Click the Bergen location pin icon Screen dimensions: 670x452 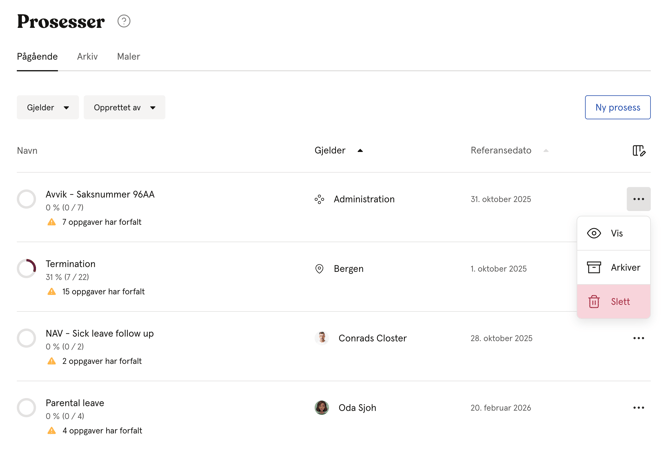pyautogui.click(x=319, y=269)
